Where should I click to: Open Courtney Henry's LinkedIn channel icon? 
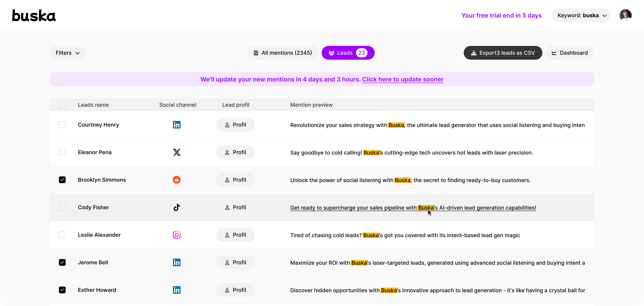pos(177,124)
